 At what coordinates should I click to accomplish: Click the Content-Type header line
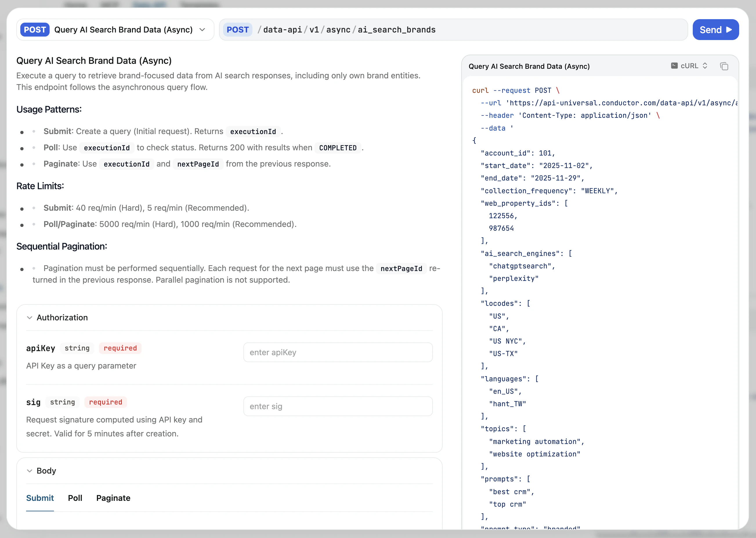pyautogui.click(x=570, y=115)
